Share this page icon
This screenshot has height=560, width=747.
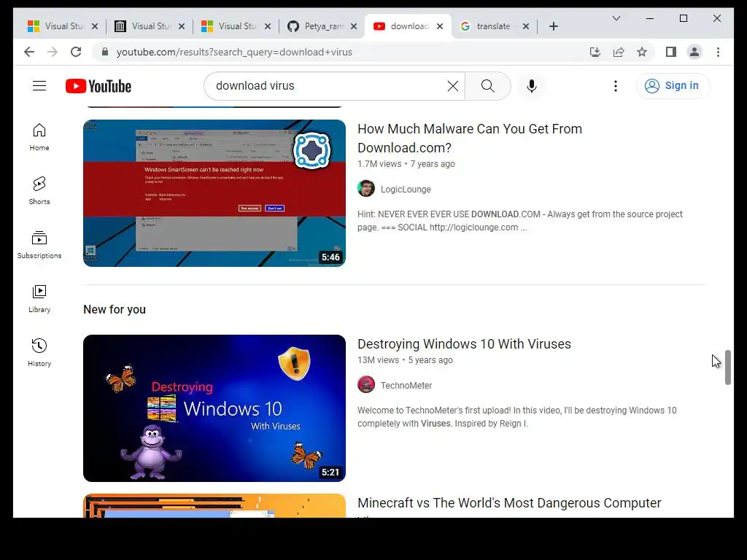click(x=619, y=52)
